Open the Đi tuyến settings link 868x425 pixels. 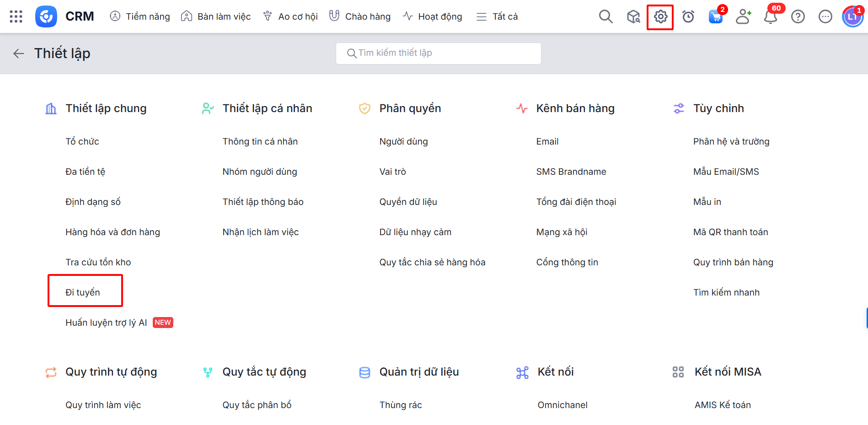pyautogui.click(x=83, y=292)
